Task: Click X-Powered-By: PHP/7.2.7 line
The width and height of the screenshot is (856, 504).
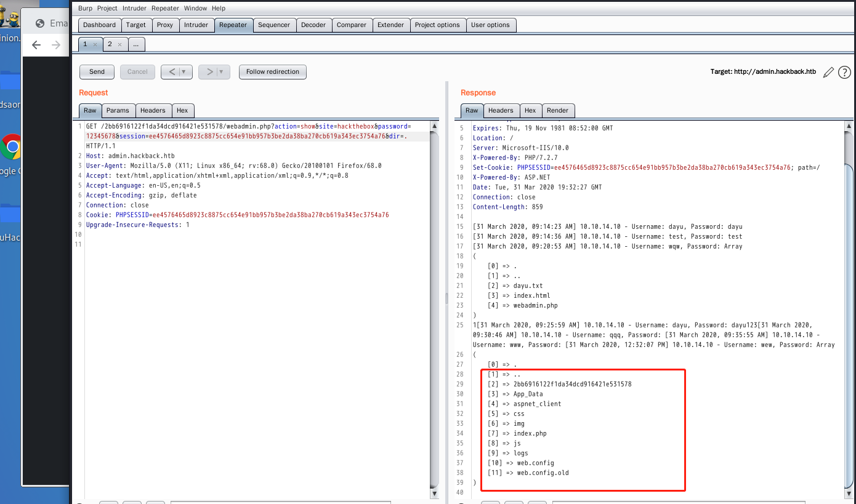Action: [x=515, y=158]
